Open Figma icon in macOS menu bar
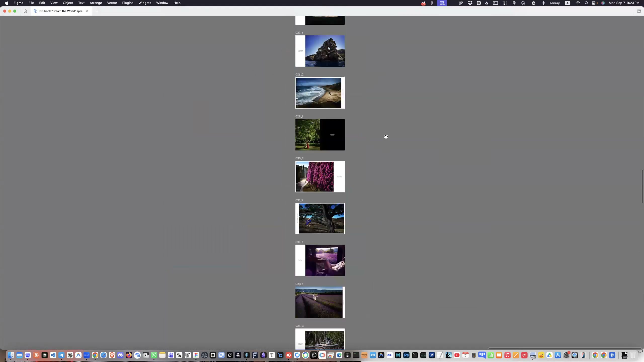The width and height of the screenshot is (644, 362). (432, 3)
